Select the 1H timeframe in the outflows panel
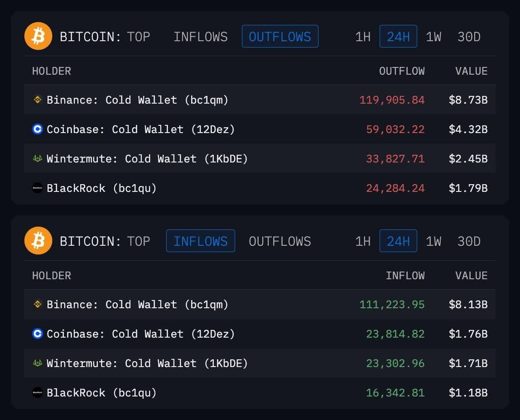 tap(363, 37)
